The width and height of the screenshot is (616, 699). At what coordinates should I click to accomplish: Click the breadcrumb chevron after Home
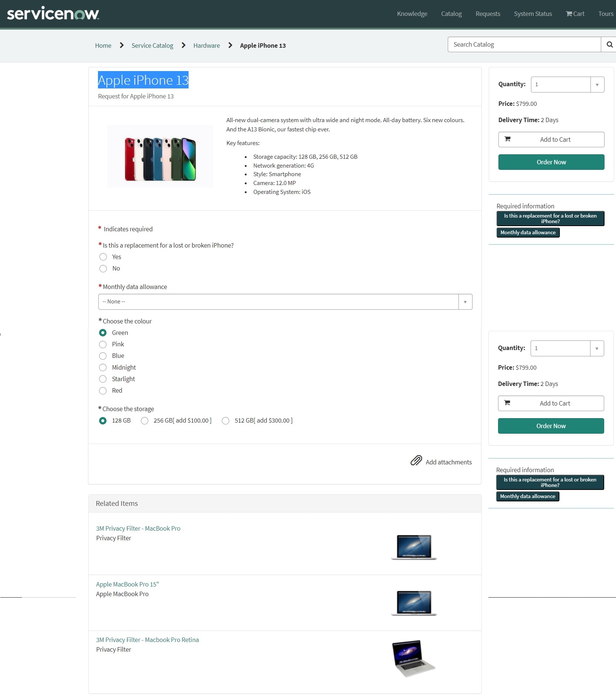pyautogui.click(x=121, y=45)
